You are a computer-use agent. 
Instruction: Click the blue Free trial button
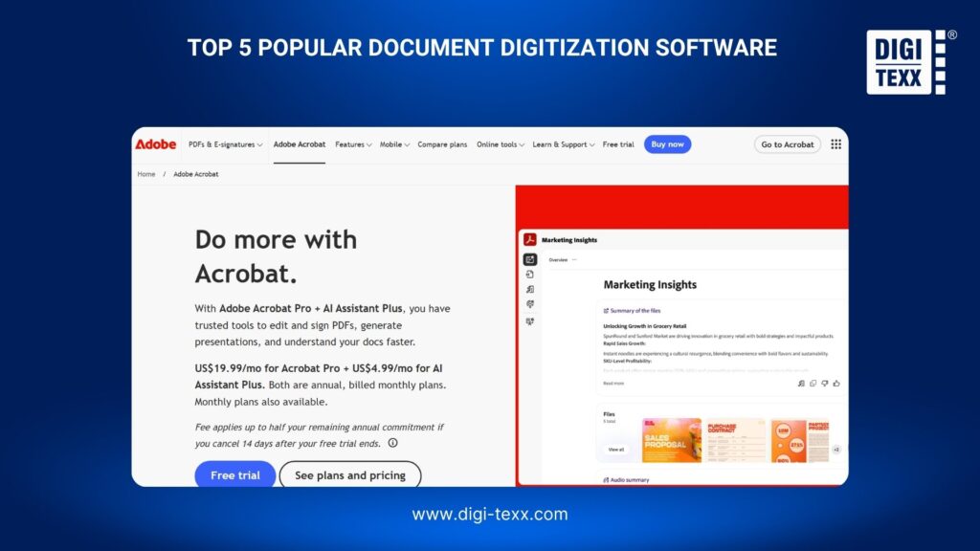pyautogui.click(x=235, y=474)
